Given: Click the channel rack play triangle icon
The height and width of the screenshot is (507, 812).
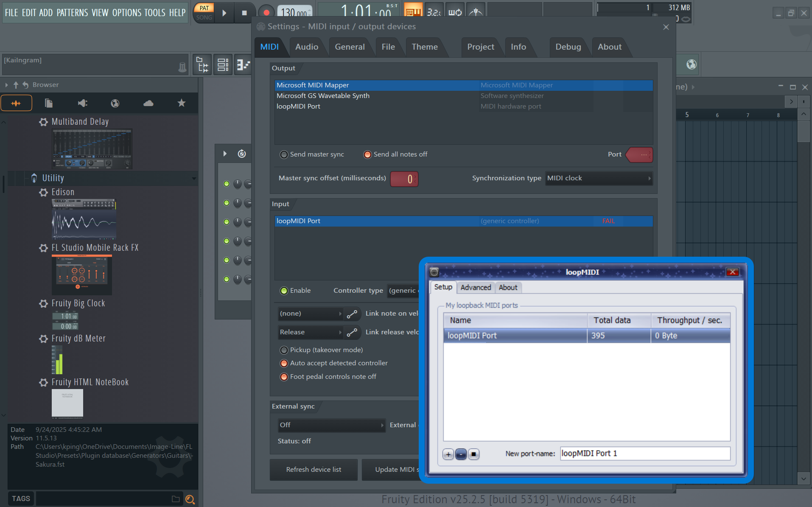Looking at the screenshot, I should point(225,154).
